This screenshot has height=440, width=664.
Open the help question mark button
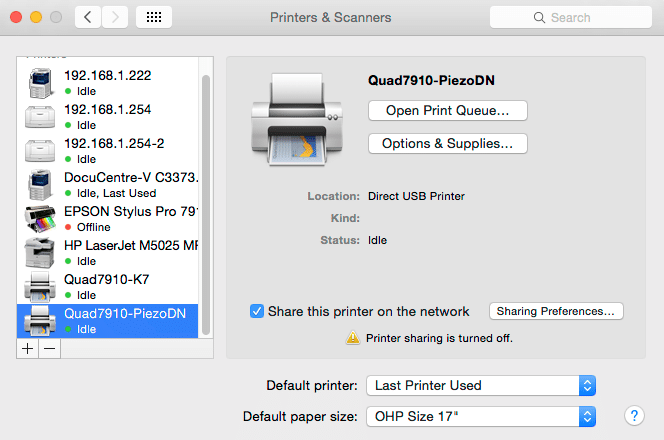pos(633,415)
